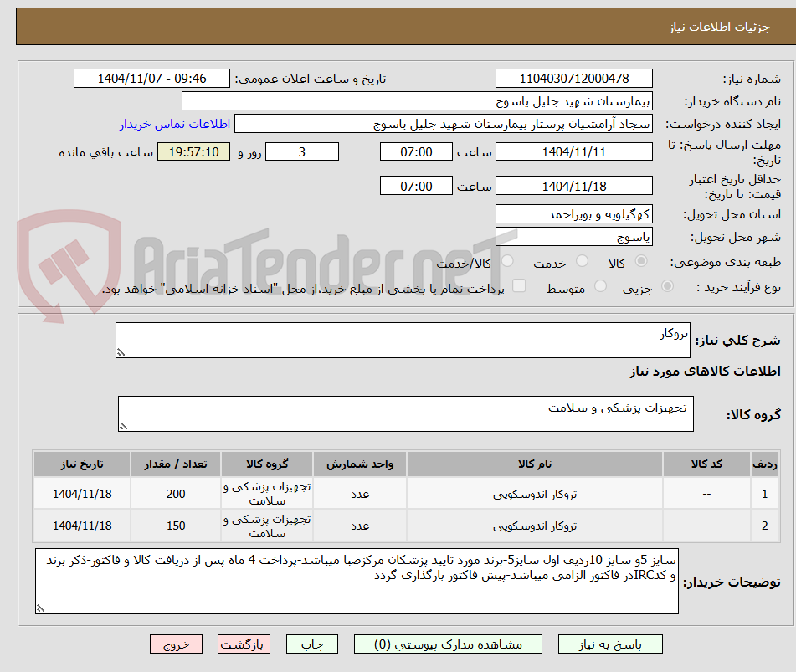The height and width of the screenshot is (672, 796).
Task: Click the کد کالا column header
Action: pos(706,464)
